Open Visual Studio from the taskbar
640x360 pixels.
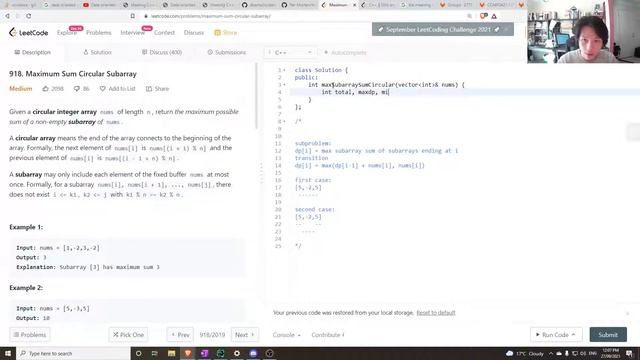click(x=204, y=353)
